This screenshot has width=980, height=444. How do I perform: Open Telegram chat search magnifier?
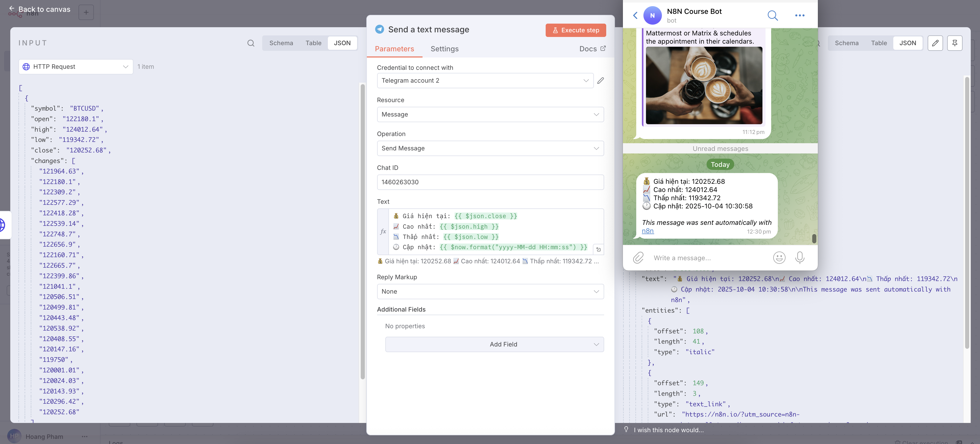click(x=772, y=15)
